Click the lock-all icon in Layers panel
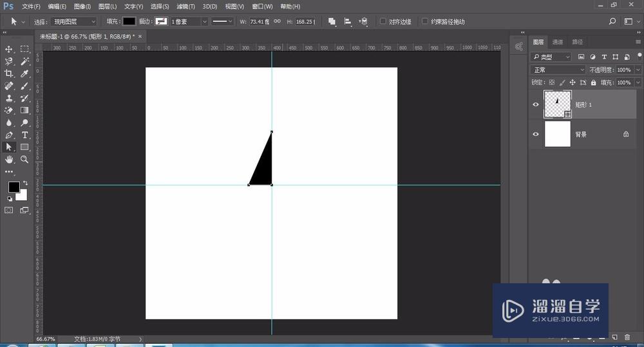Screen dimensions: 644x347 pyautogui.click(x=593, y=82)
